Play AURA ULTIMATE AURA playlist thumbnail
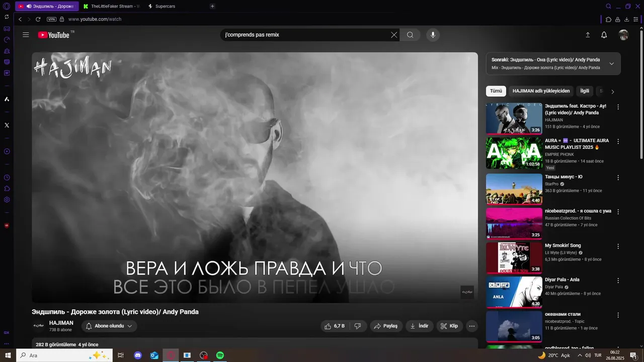 [514, 153]
